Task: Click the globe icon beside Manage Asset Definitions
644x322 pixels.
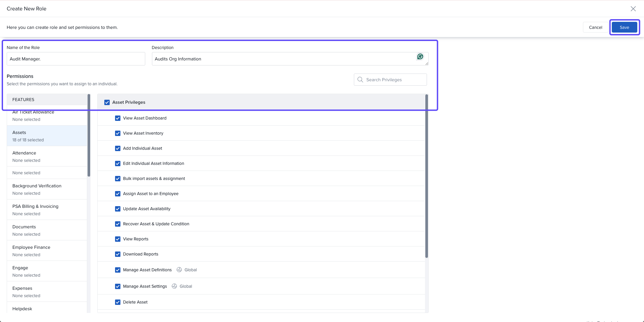Action: [x=179, y=270]
